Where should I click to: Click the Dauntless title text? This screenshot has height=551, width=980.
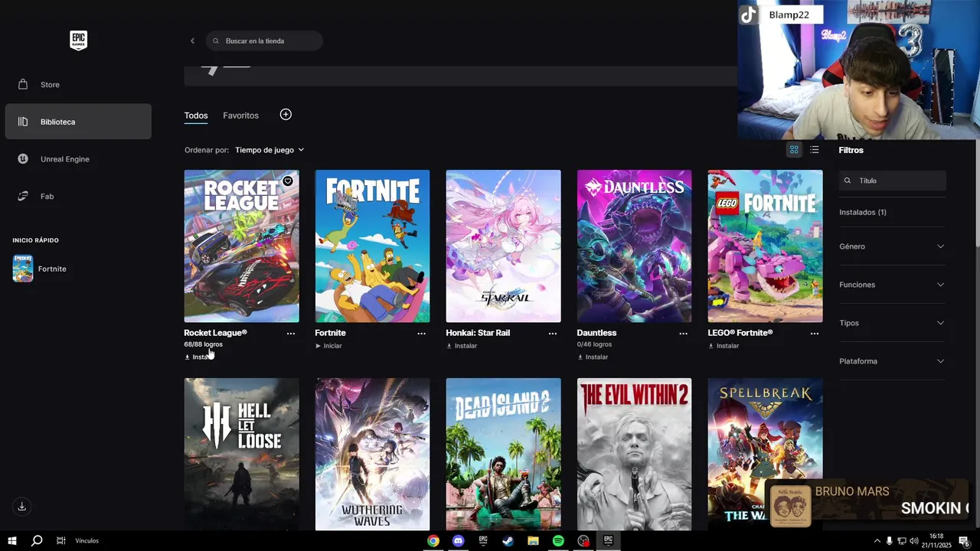click(596, 333)
